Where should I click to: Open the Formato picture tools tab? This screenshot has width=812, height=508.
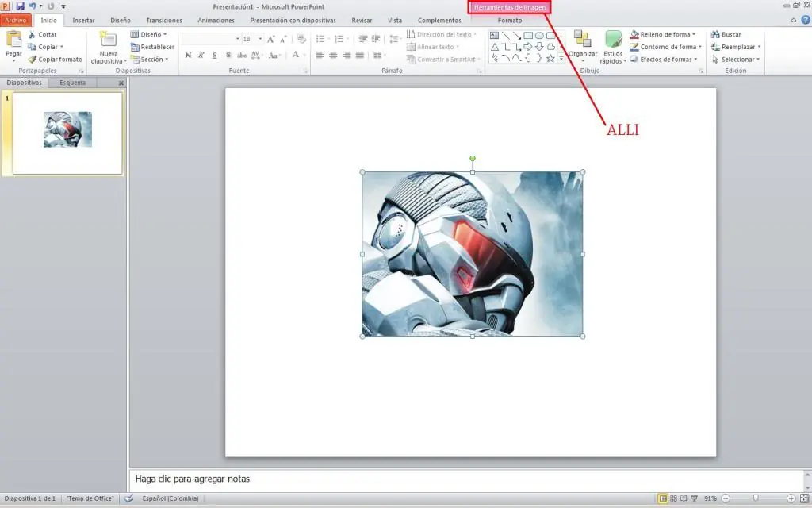pos(510,20)
